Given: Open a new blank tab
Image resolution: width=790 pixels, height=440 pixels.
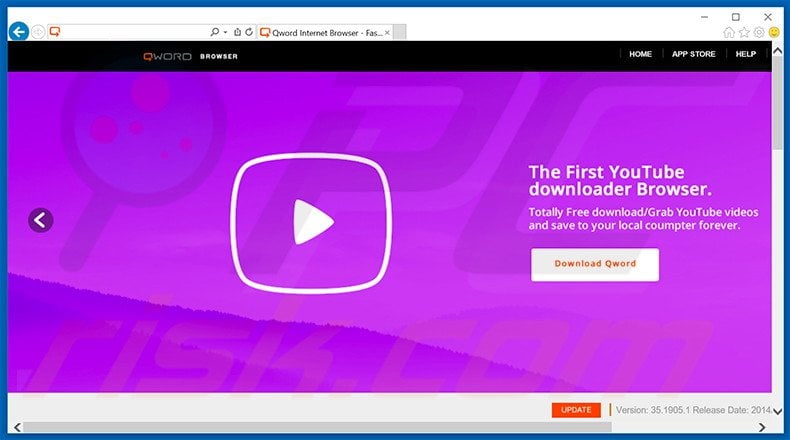Looking at the screenshot, I should tap(400, 32).
